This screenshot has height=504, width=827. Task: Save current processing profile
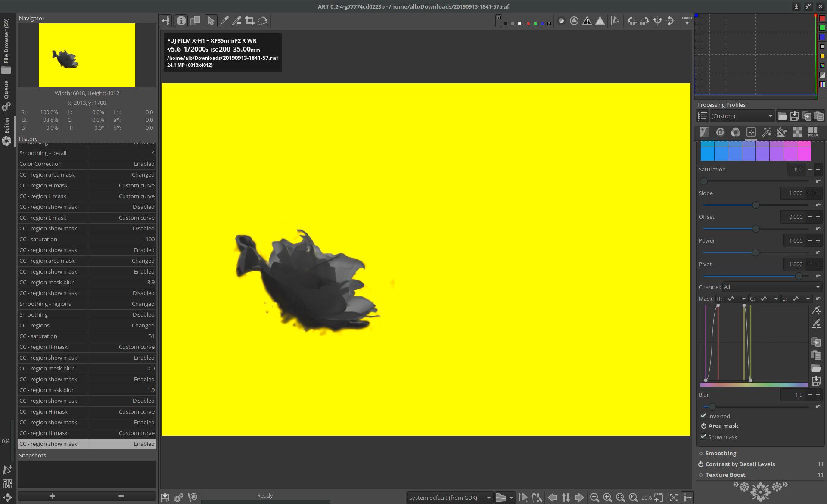[795, 116]
